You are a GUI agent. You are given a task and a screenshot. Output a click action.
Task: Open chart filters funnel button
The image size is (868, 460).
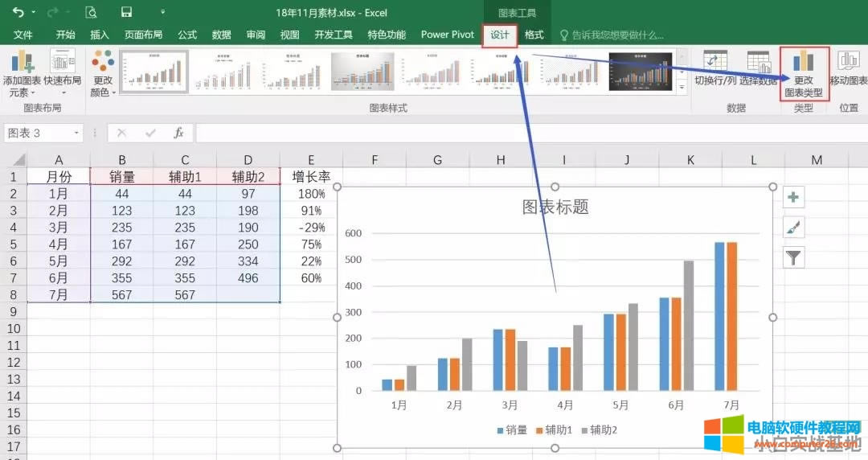tap(793, 257)
